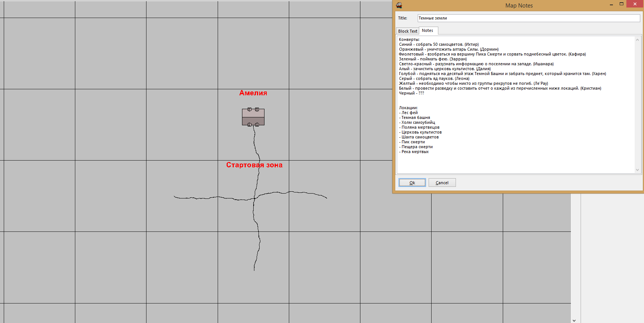Click the line 'Синий - собрать 50 самоцветов'

[x=439, y=44]
